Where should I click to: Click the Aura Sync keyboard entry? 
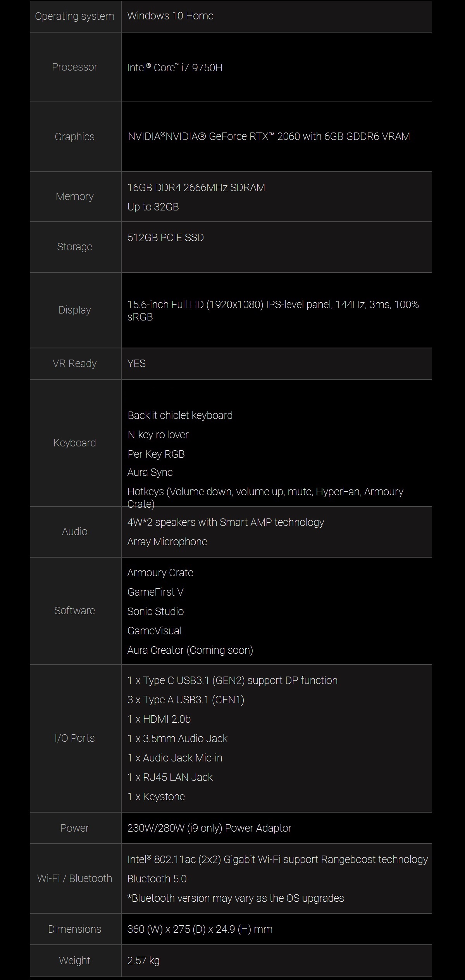[150, 472]
